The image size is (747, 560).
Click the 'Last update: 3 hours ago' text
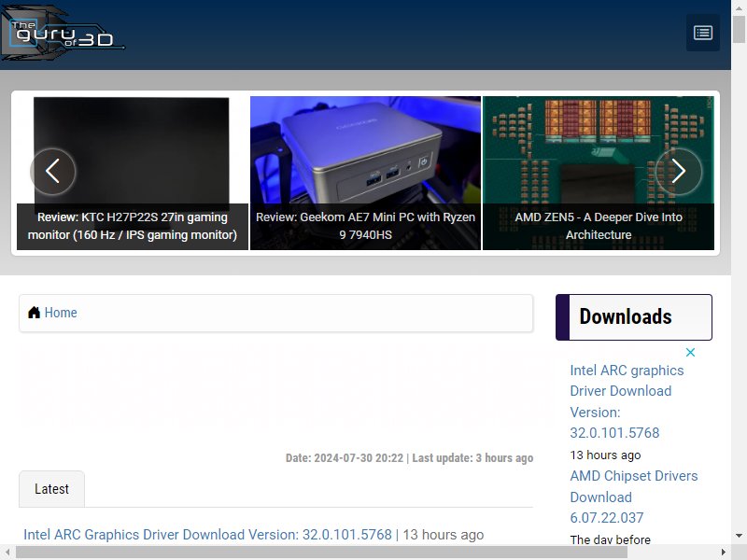coord(472,458)
